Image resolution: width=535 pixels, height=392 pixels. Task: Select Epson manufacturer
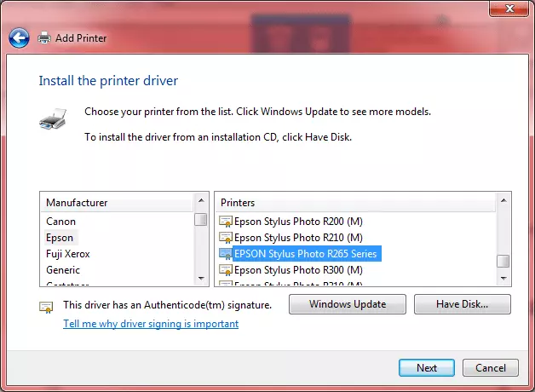coord(60,238)
